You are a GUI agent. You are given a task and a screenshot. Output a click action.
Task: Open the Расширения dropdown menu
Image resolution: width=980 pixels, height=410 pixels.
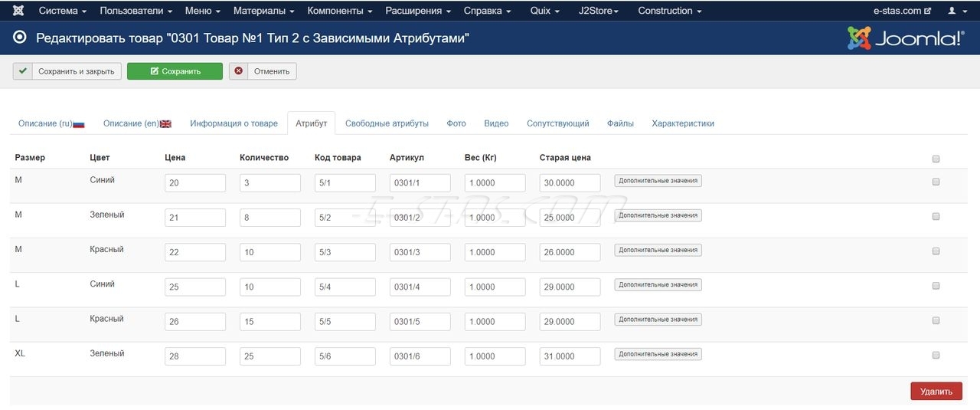point(418,11)
